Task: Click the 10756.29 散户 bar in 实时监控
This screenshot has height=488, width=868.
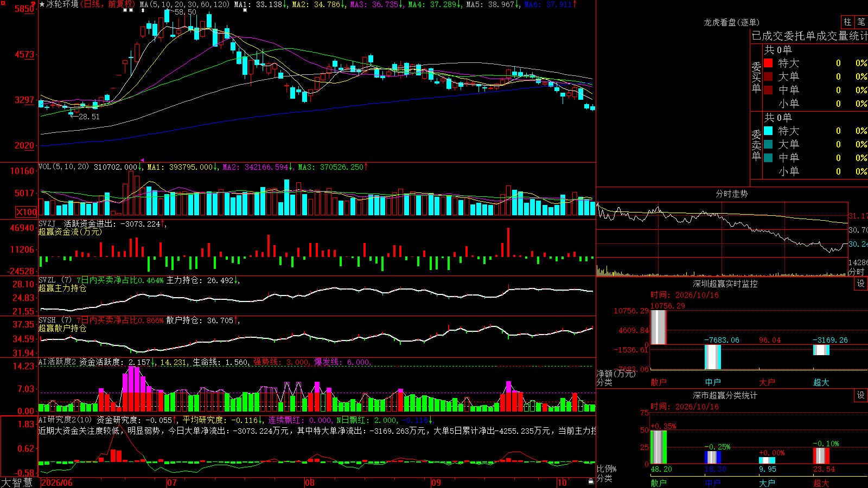Action: [658, 327]
